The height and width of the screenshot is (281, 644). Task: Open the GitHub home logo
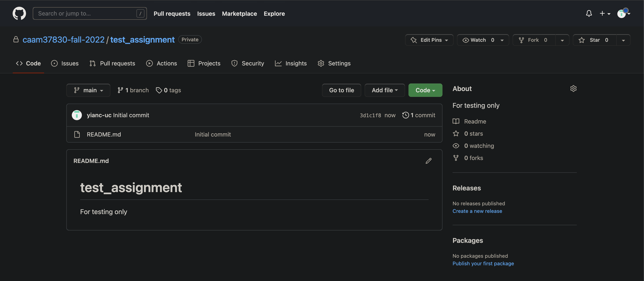(x=19, y=13)
